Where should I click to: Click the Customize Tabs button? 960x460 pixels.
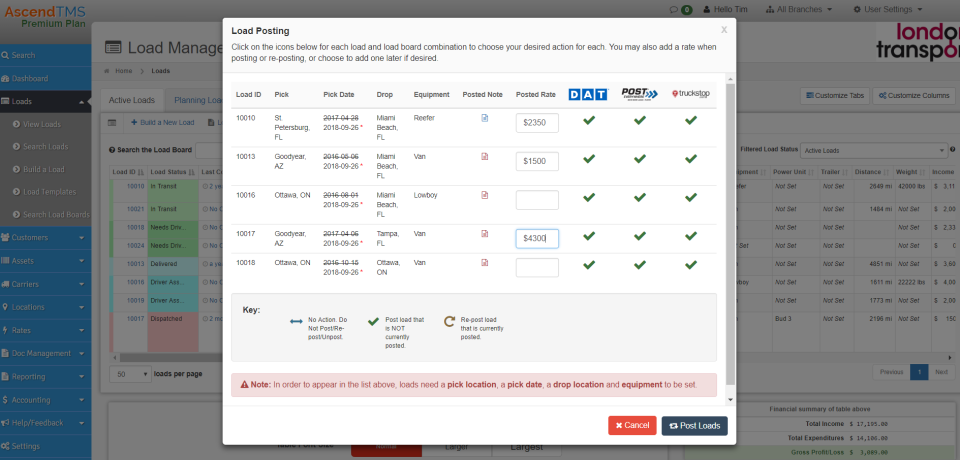click(x=835, y=96)
